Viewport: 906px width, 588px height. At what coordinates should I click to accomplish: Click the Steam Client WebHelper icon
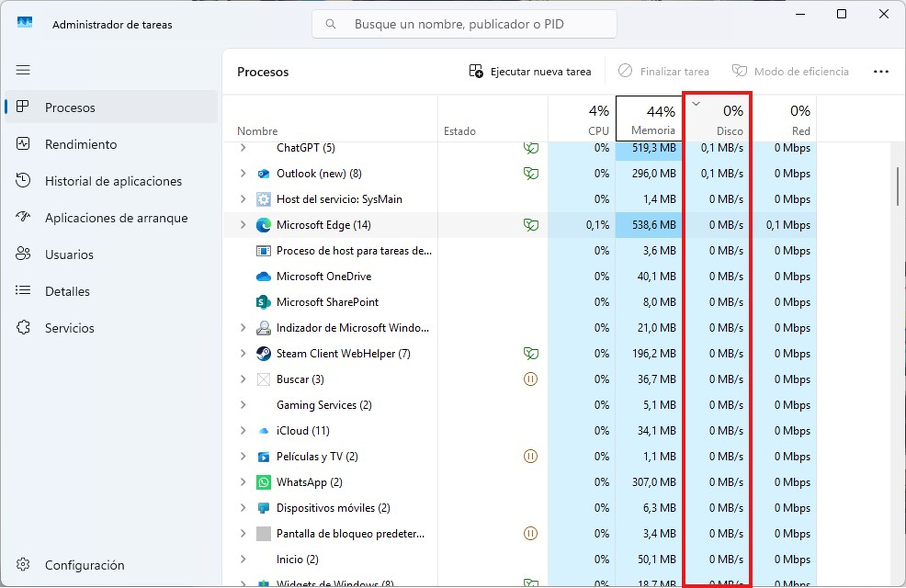click(x=264, y=353)
